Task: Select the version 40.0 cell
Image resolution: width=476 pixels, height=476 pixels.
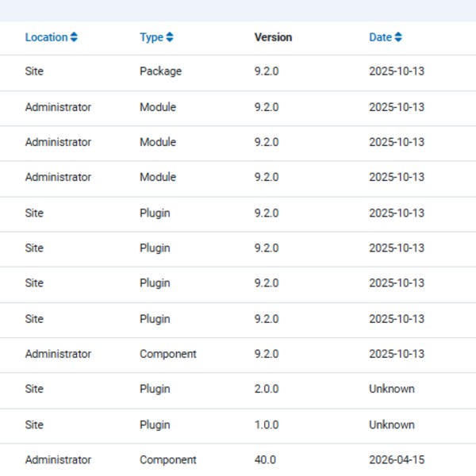Action: (x=265, y=459)
